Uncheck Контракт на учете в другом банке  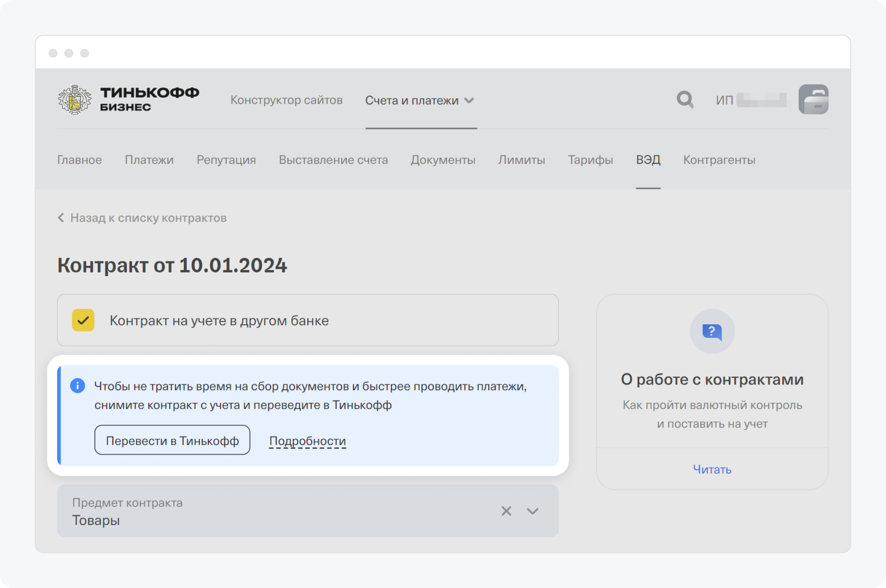(x=83, y=320)
